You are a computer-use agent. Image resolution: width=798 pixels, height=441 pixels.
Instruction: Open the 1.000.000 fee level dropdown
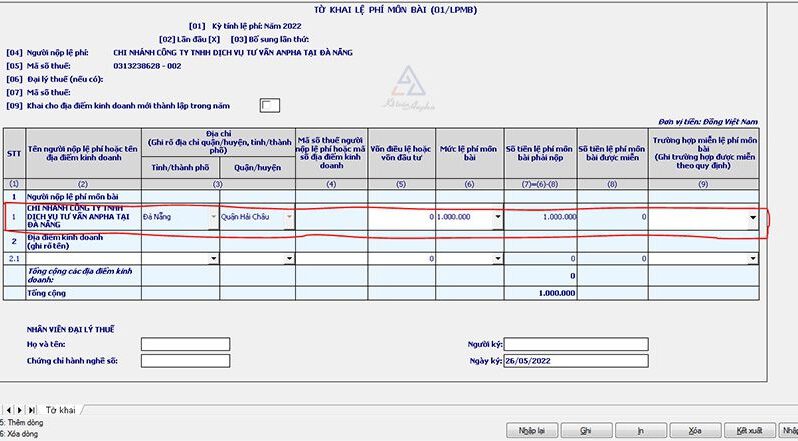497,216
